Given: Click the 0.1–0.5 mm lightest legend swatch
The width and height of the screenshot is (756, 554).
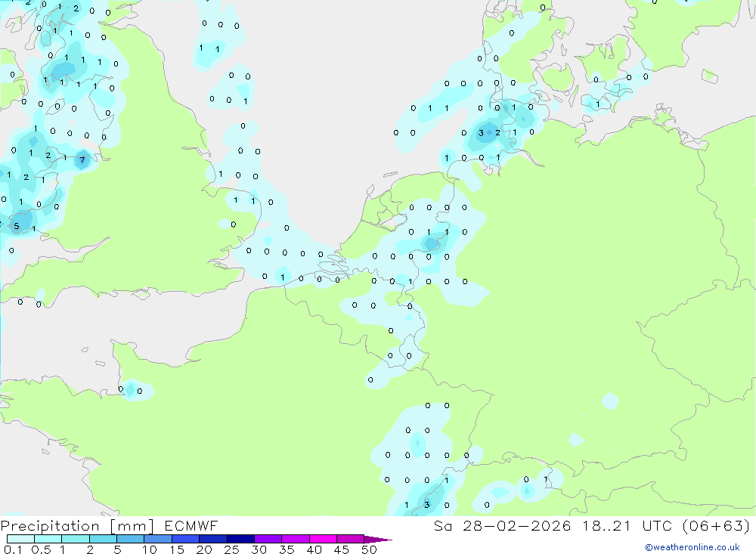Looking at the screenshot, I should [x=20, y=539].
